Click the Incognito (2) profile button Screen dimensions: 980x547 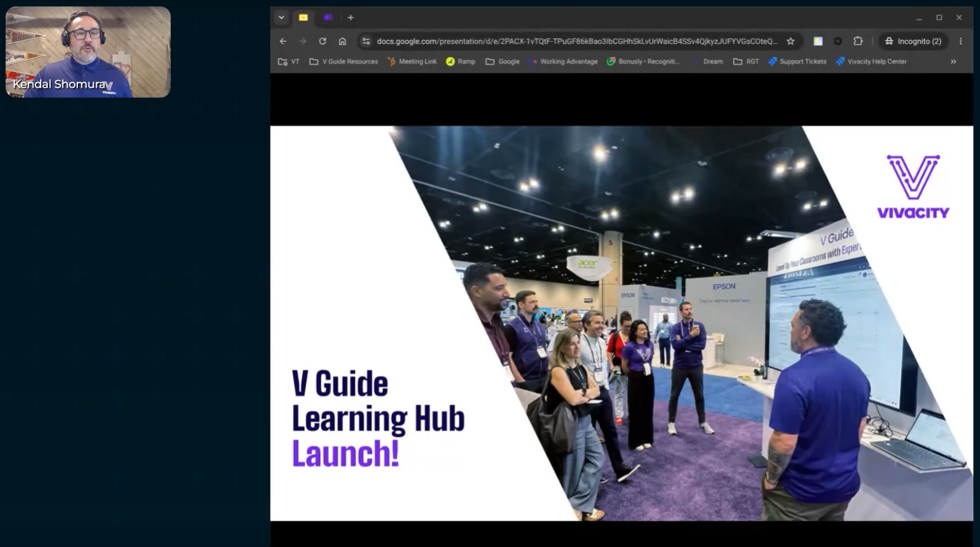pyautogui.click(x=913, y=41)
